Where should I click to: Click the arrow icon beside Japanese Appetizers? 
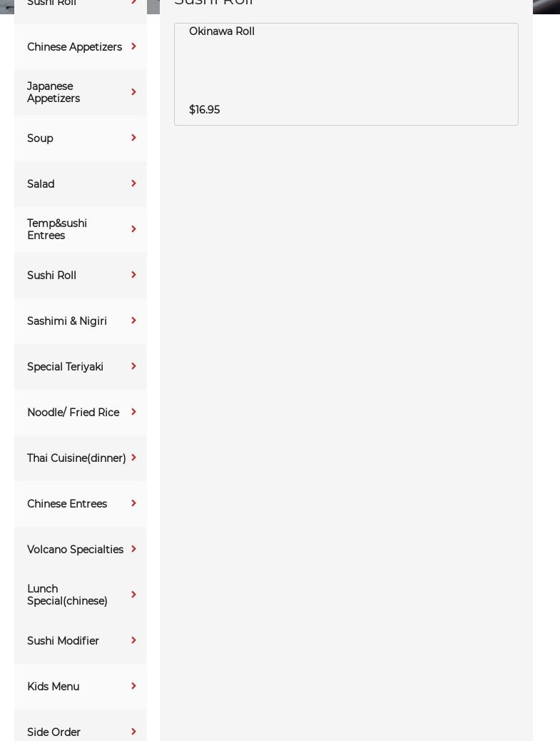tap(133, 92)
